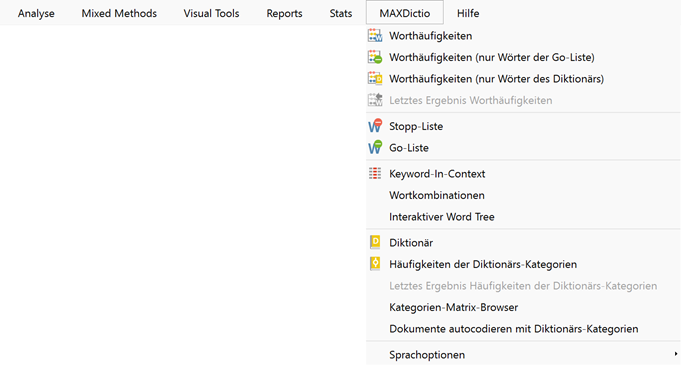
Task: Click the Diktionär word frequencies icon
Action: click(375, 79)
